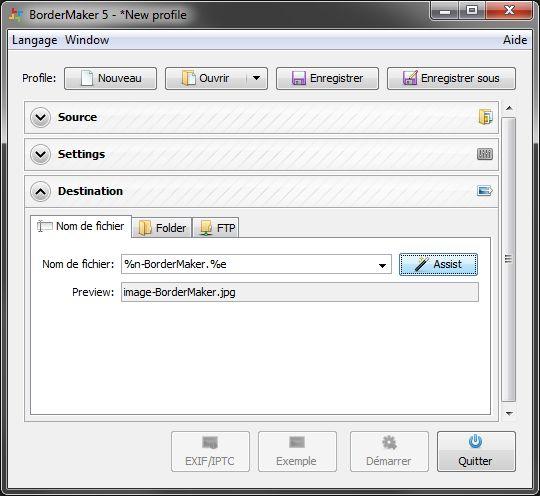
Task: Expand the Settings section
Action: pyautogui.click(x=41, y=154)
